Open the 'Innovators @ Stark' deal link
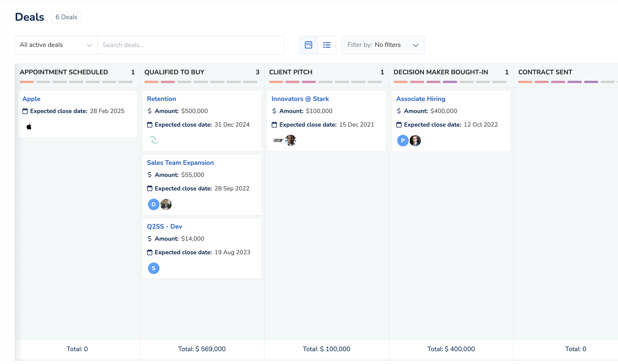This screenshot has height=364, width=618. click(300, 99)
